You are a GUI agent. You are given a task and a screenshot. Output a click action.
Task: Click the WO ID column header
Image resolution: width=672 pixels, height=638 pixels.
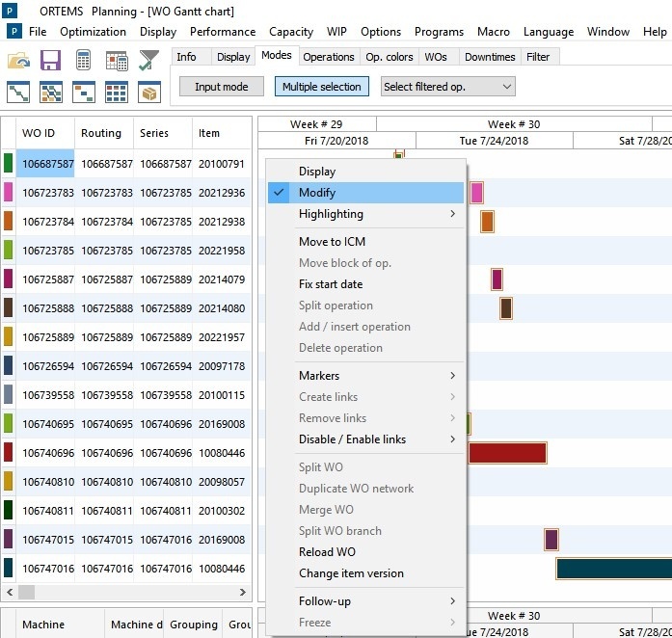tap(45, 133)
